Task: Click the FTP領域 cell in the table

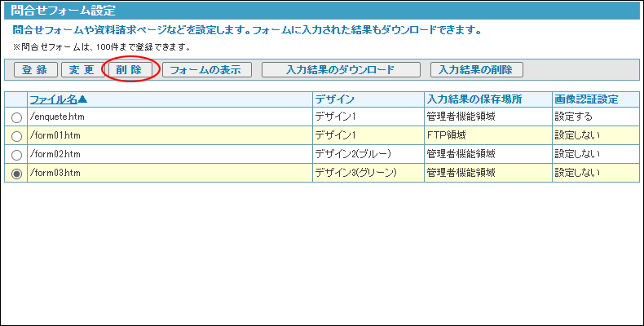Action: coord(448,135)
